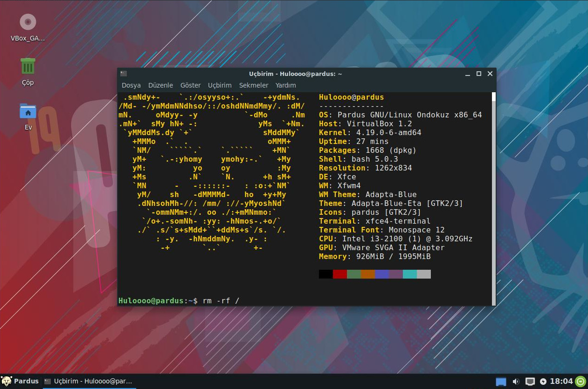Click the 'Icons: pardus [GTK2/3]' line

pyautogui.click(x=370, y=212)
